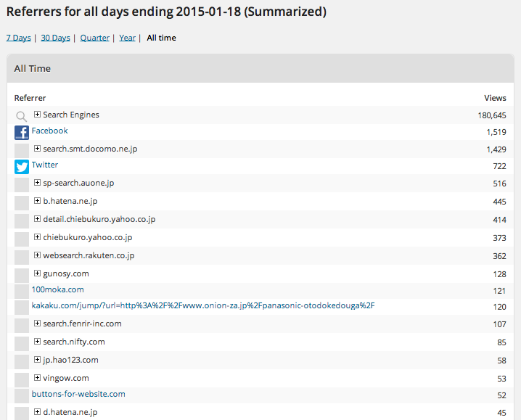Switch to Quarter view
Viewport: 521px width, 420px height.
95,38
